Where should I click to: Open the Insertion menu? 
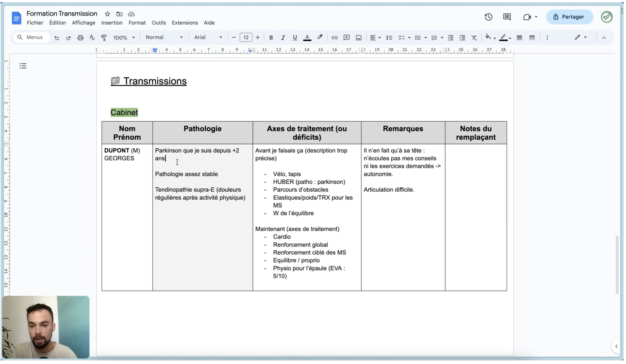(x=112, y=23)
